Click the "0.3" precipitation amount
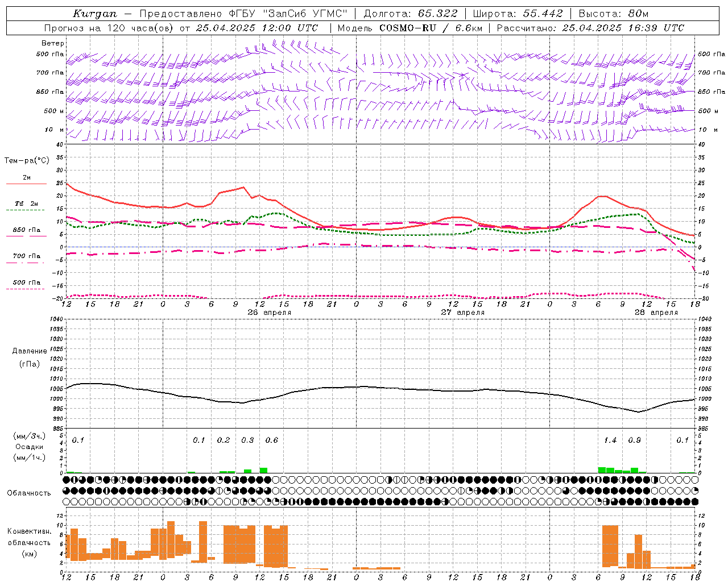 (248, 440)
